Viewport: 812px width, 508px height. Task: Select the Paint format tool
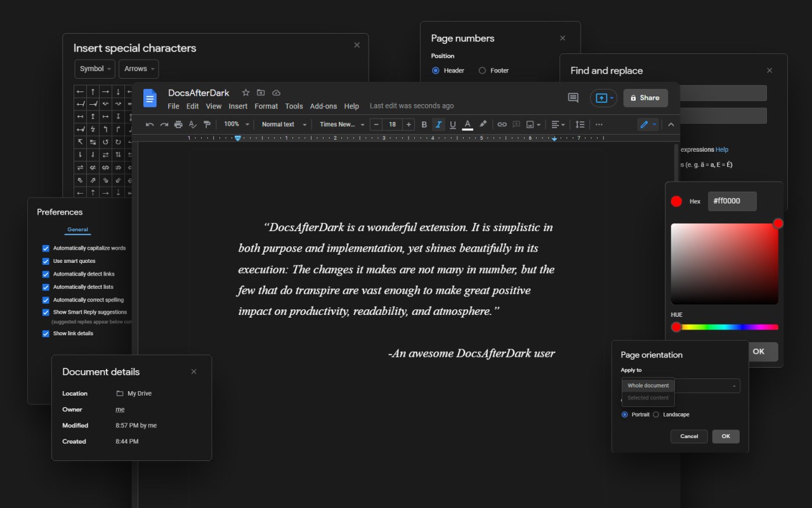[x=206, y=124]
